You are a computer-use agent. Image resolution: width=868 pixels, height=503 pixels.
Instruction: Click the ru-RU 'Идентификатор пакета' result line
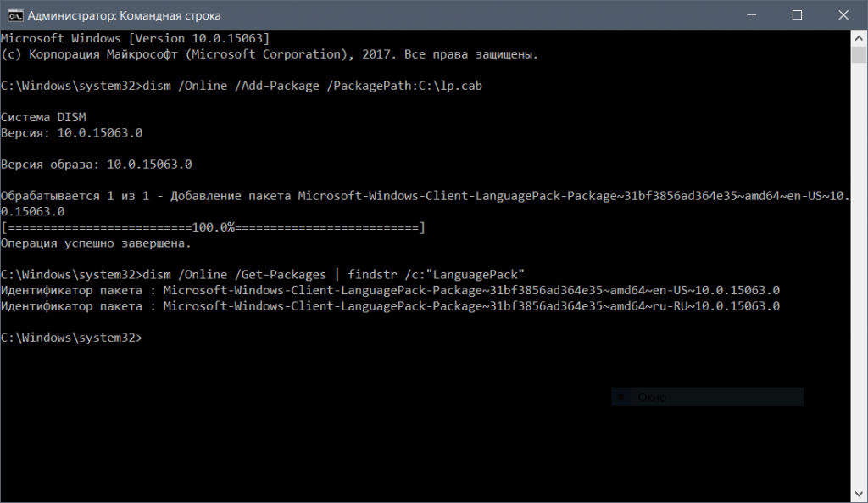(390, 305)
